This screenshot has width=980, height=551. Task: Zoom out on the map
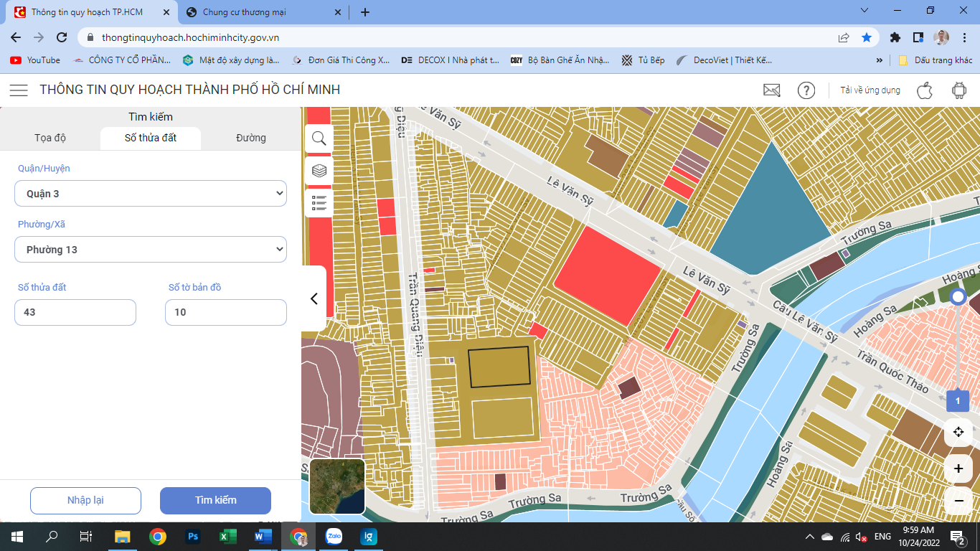point(958,500)
